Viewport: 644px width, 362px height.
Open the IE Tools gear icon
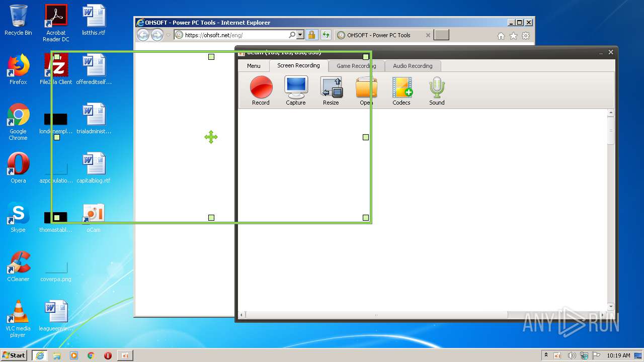tap(526, 36)
